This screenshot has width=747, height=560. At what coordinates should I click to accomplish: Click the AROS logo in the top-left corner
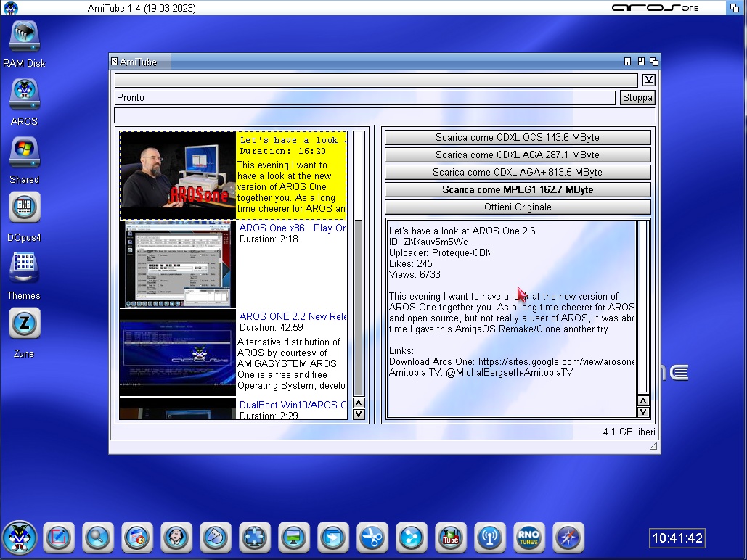click(x=10, y=8)
